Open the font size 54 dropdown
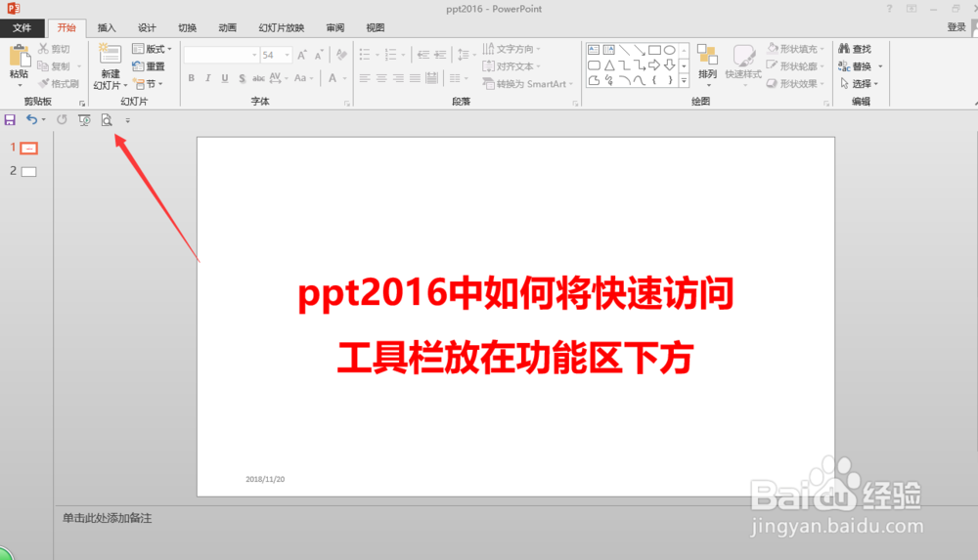The image size is (978, 560). pos(287,55)
